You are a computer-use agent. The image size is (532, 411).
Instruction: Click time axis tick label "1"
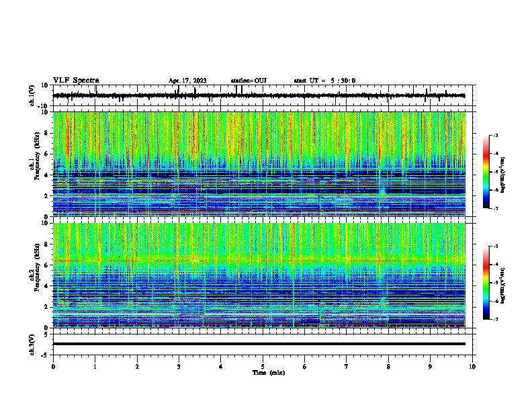coord(95,367)
